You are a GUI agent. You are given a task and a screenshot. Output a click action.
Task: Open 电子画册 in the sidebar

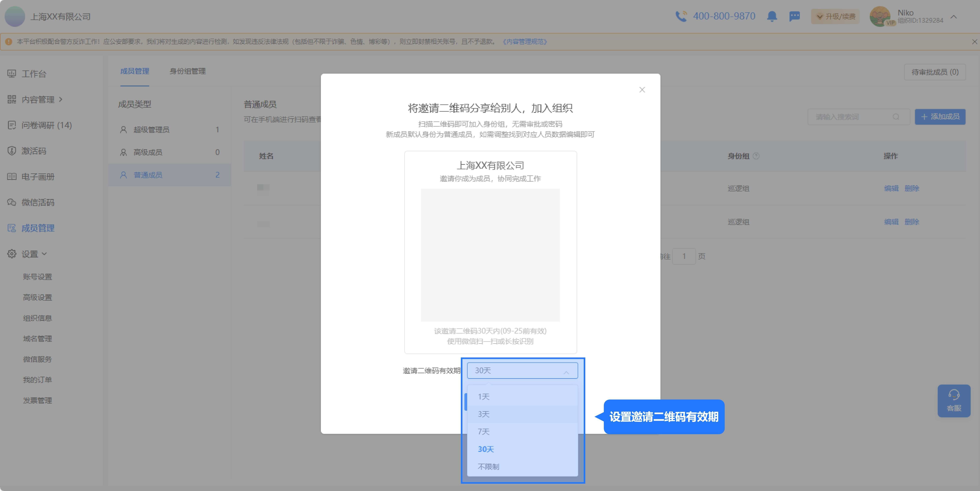click(38, 177)
